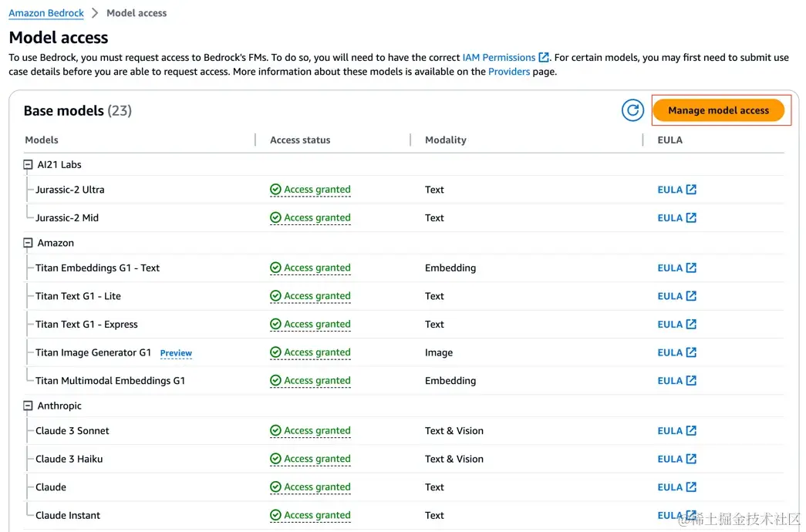The height and width of the screenshot is (532, 806).
Task: Click Access granted status for Claude 3 Haiku
Action: (311, 459)
